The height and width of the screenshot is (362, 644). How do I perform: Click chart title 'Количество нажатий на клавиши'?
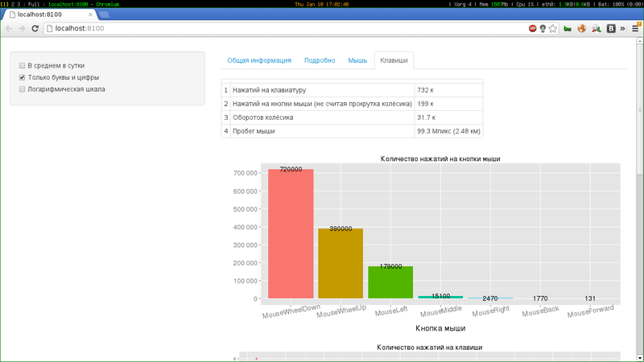(x=430, y=348)
